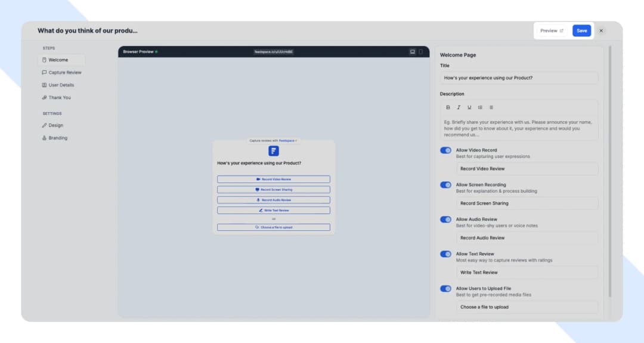This screenshot has width=644, height=343.
Task: Click Record Video Review in the preview
Action: coord(274,179)
